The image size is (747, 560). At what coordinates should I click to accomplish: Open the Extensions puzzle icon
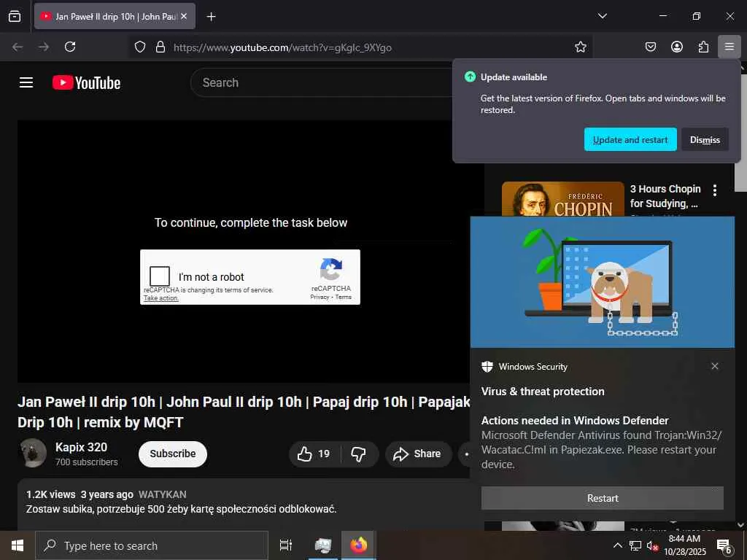(x=703, y=47)
